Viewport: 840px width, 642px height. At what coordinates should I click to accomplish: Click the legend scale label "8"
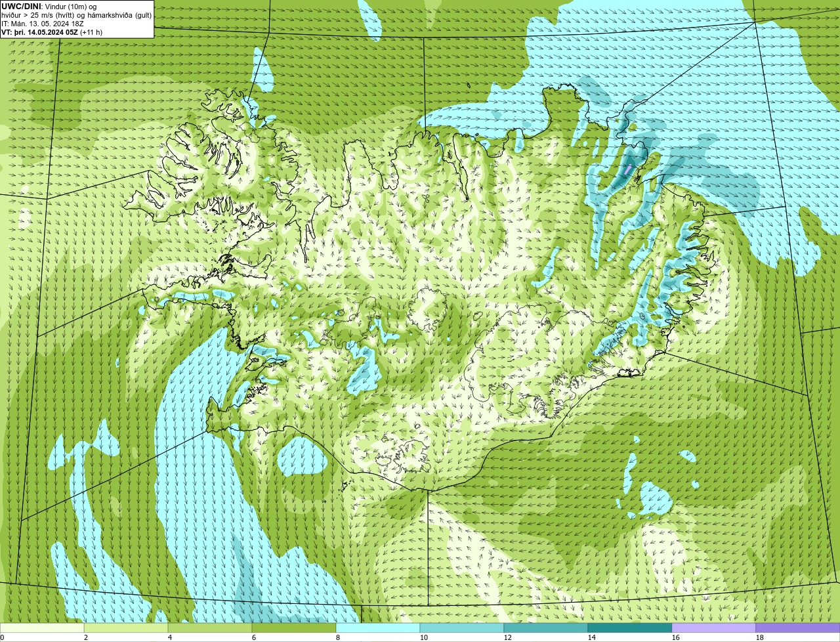point(338,637)
